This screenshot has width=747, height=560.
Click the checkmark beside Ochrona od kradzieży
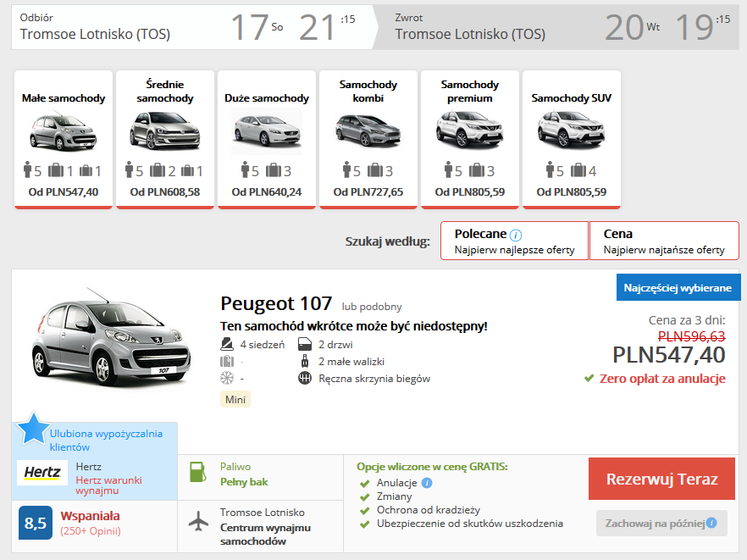coord(365,510)
